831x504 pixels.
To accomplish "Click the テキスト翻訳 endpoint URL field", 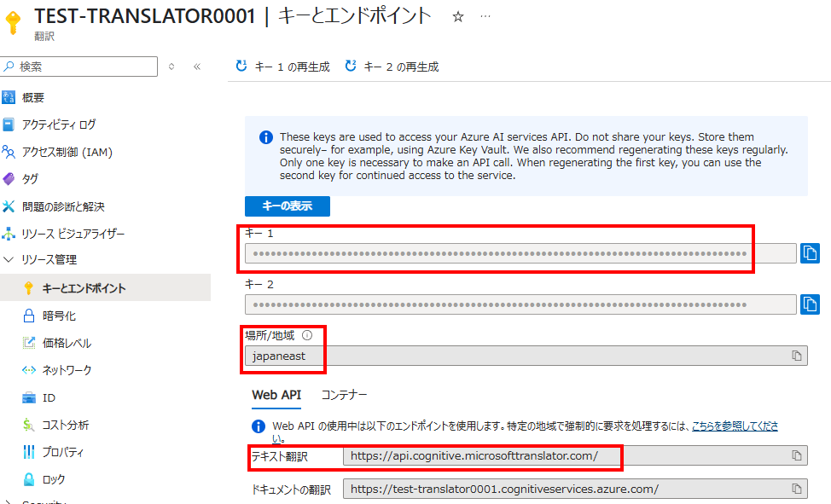I will click(x=575, y=455).
